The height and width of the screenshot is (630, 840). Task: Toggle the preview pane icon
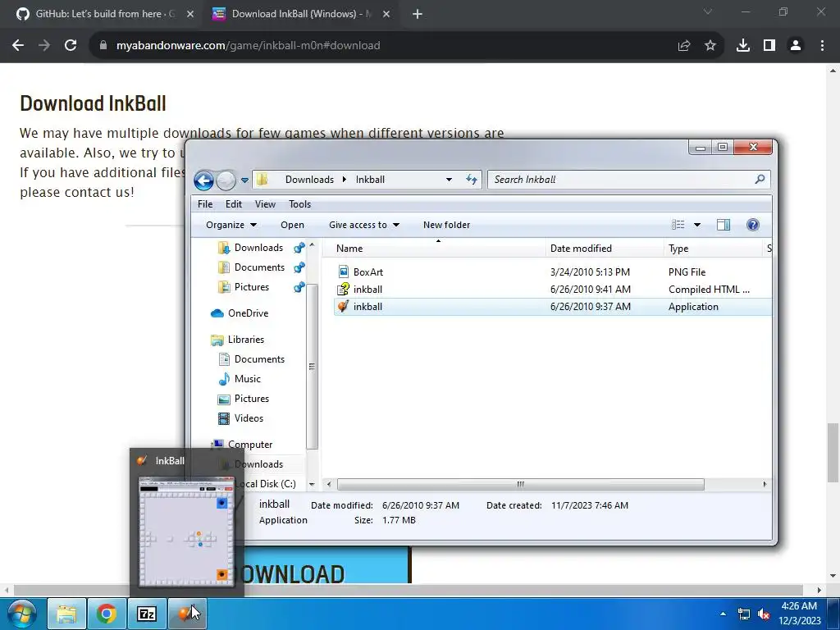point(724,225)
